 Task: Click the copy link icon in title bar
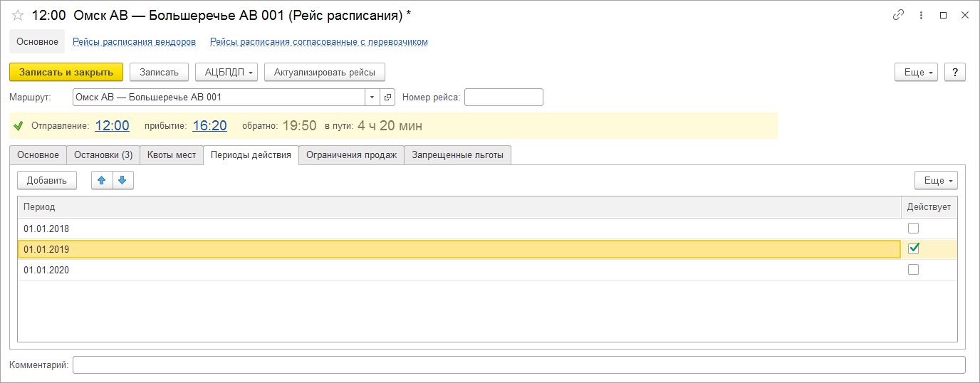click(x=898, y=15)
